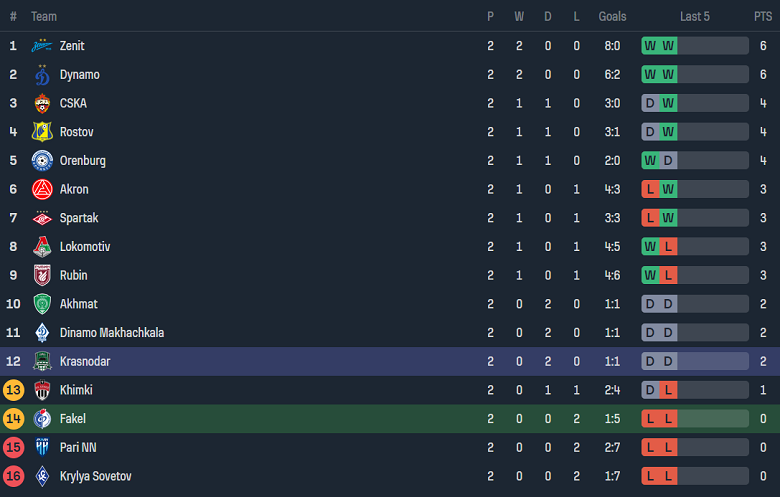
Task: Click the position 16 red badge
Action: [x=13, y=476]
